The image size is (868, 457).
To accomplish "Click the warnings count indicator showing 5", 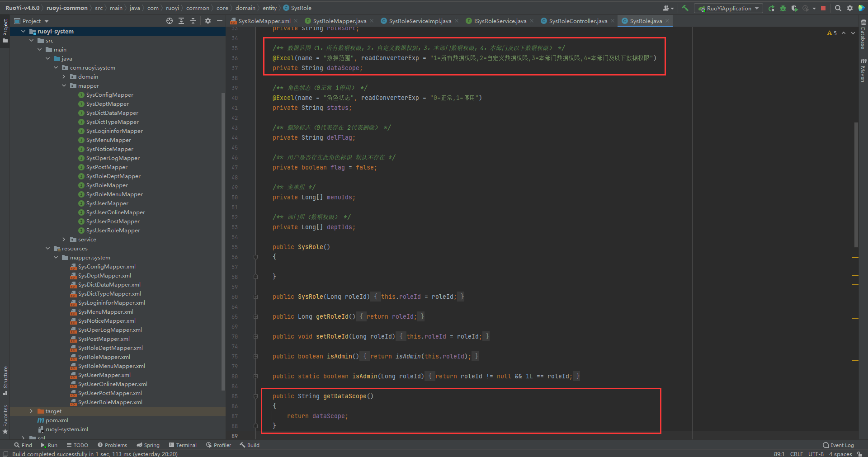I will [x=832, y=33].
